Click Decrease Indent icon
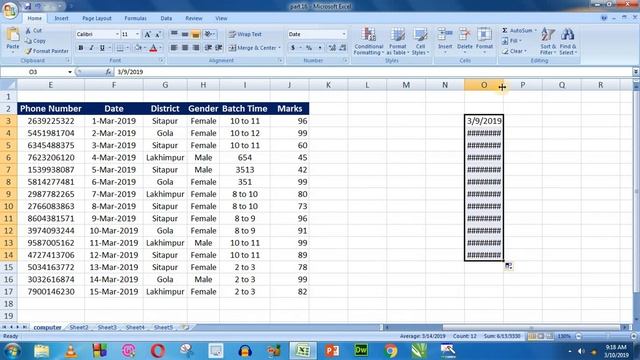 (x=208, y=48)
